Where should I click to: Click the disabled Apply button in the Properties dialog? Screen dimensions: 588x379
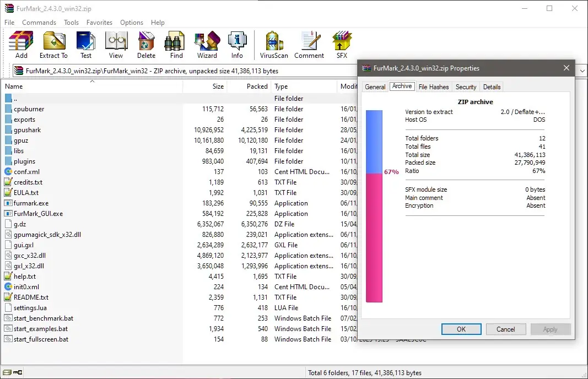(550, 329)
